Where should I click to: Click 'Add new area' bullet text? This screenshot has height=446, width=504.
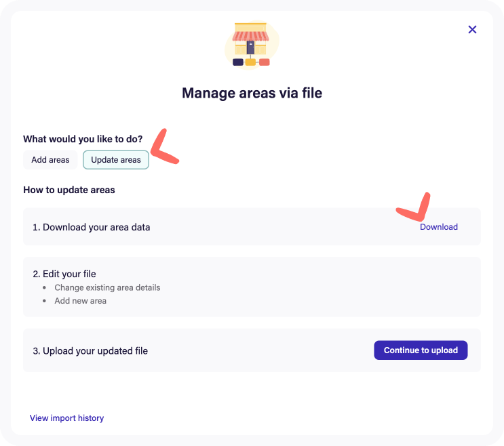(80, 300)
